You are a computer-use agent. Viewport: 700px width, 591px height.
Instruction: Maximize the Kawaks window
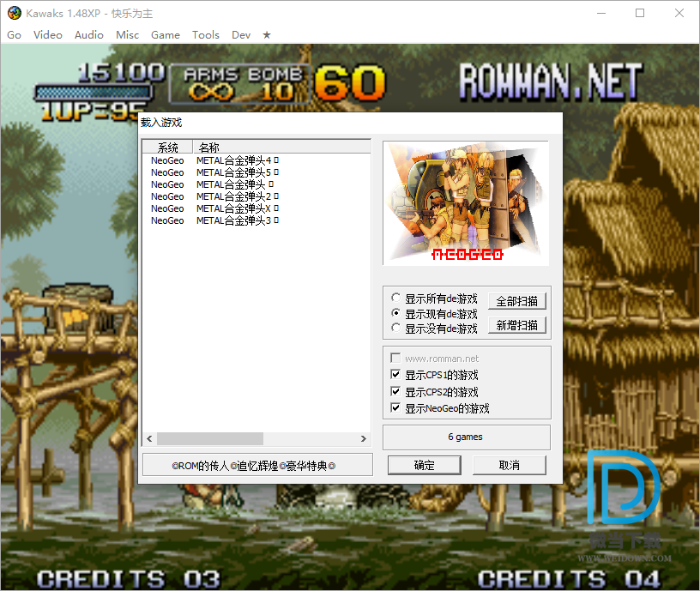point(640,13)
